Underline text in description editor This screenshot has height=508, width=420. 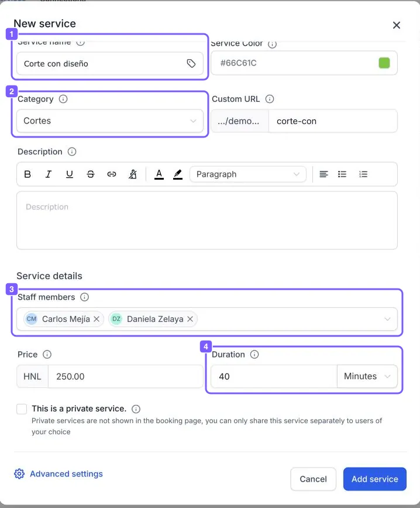(x=69, y=174)
